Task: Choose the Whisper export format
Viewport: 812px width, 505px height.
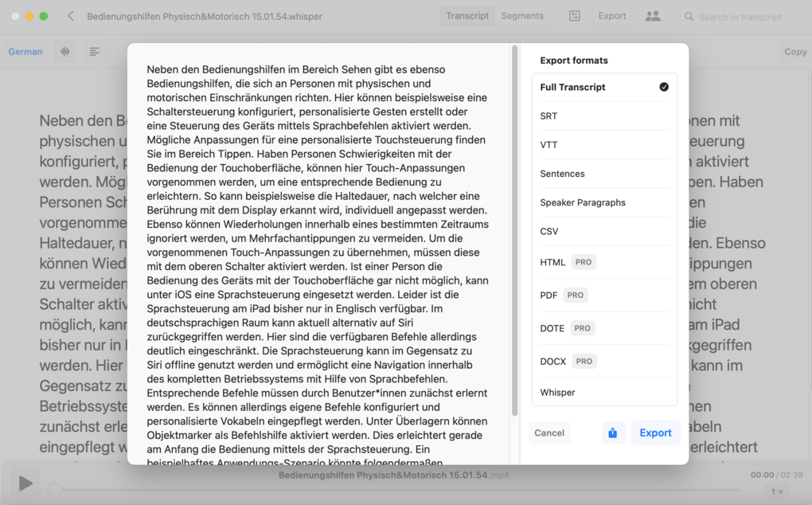Action: click(x=604, y=392)
